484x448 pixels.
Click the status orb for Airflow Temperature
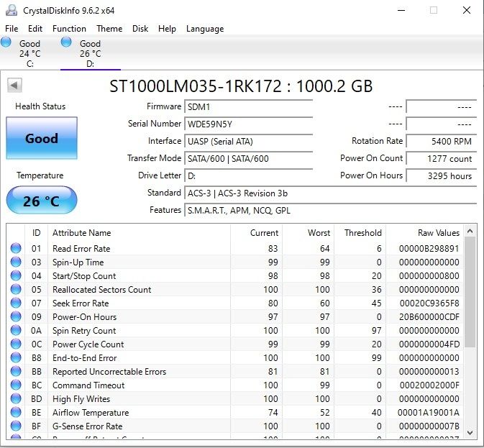[x=16, y=413]
